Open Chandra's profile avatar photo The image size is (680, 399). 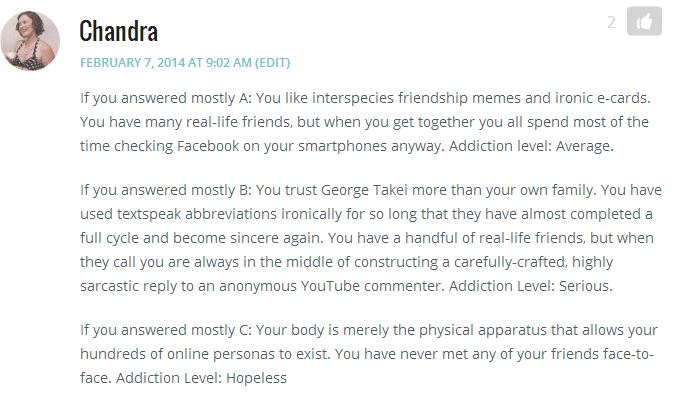point(30,40)
